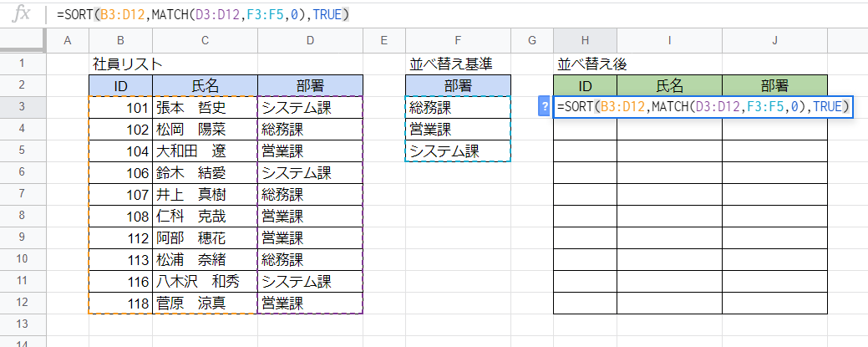This screenshot has width=868, height=347.
Task: Select column I header
Action: [x=669, y=40]
